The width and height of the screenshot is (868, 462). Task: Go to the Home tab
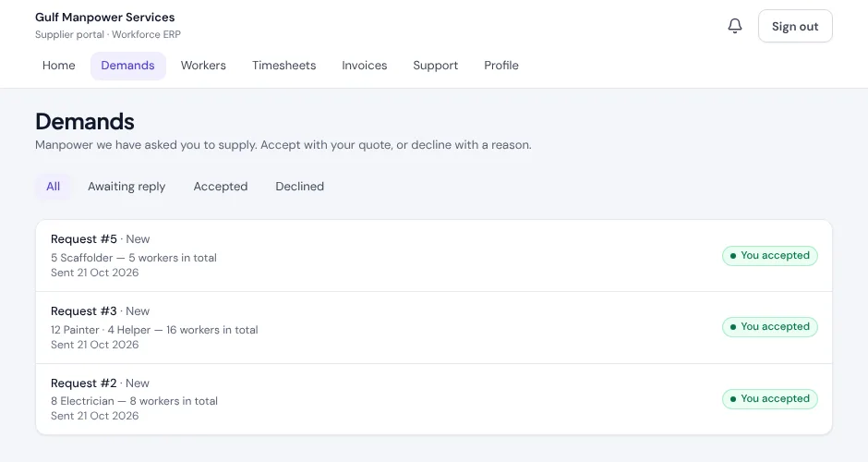pyautogui.click(x=59, y=66)
